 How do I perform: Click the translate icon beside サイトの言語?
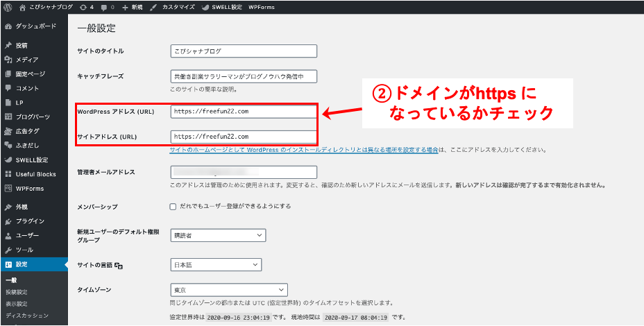(x=119, y=266)
